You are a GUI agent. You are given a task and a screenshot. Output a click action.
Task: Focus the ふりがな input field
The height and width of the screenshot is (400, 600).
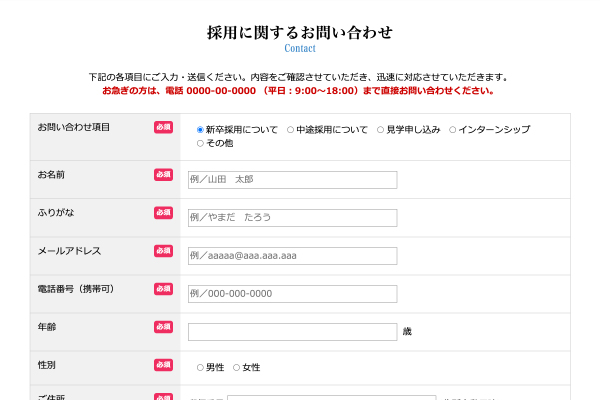tap(292, 217)
